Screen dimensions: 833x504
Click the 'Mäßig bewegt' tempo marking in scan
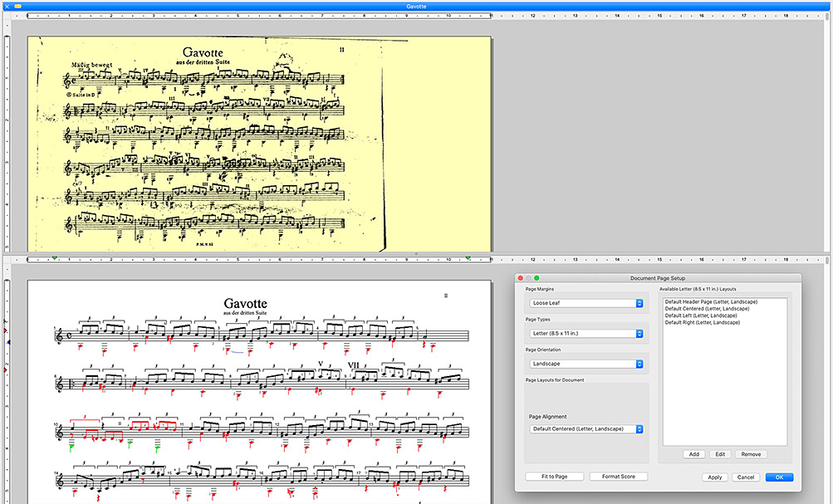point(92,65)
